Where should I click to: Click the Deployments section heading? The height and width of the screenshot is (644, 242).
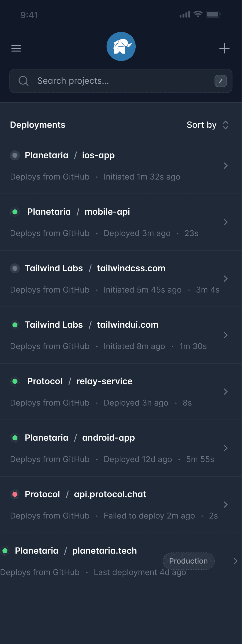(x=38, y=125)
